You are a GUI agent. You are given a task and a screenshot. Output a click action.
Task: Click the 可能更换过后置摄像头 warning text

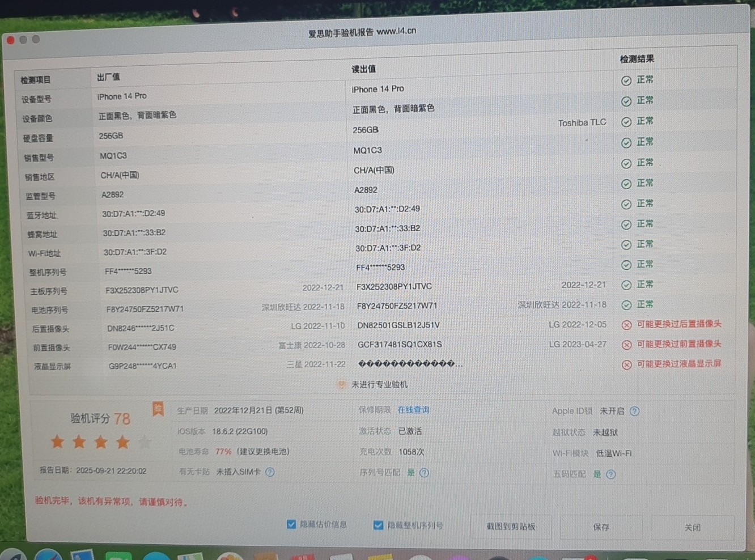click(x=679, y=324)
